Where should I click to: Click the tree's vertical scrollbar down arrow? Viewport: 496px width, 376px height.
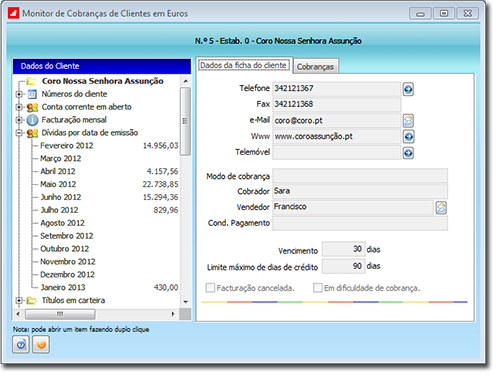tap(186, 302)
